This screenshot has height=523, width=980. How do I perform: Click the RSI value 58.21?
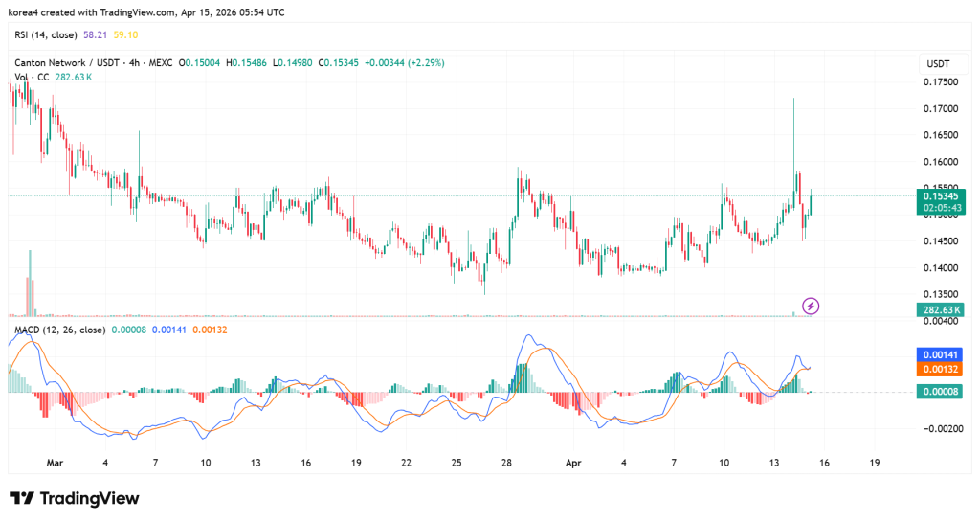point(95,35)
